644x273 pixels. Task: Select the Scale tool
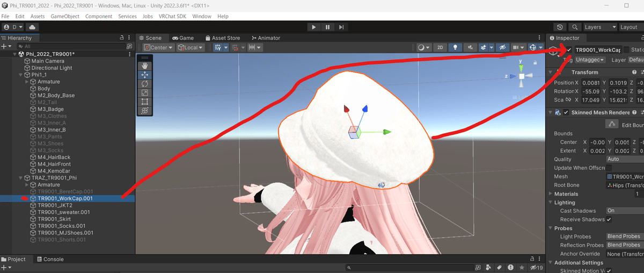[x=144, y=93]
